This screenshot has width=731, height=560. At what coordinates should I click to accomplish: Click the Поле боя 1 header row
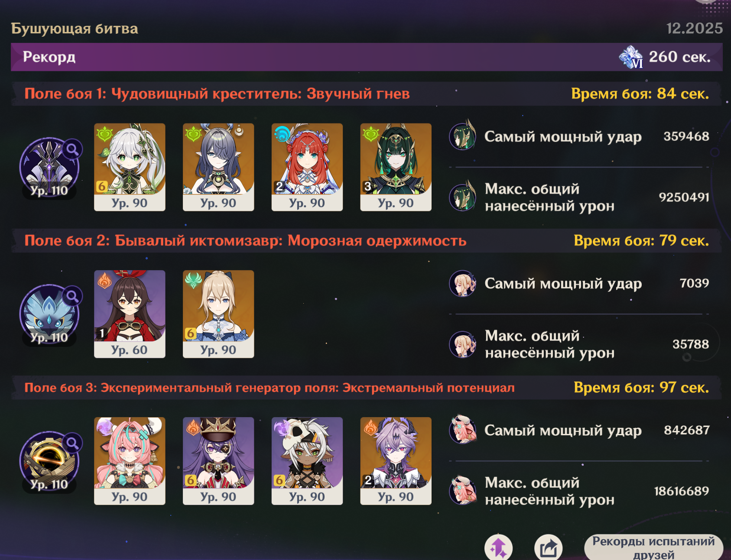(x=367, y=94)
